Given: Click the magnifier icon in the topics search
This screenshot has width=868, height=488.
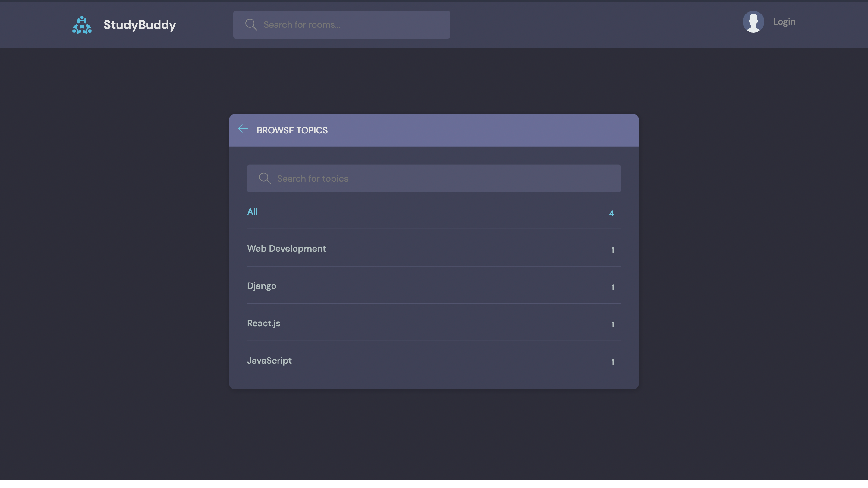Looking at the screenshot, I should pyautogui.click(x=265, y=178).
